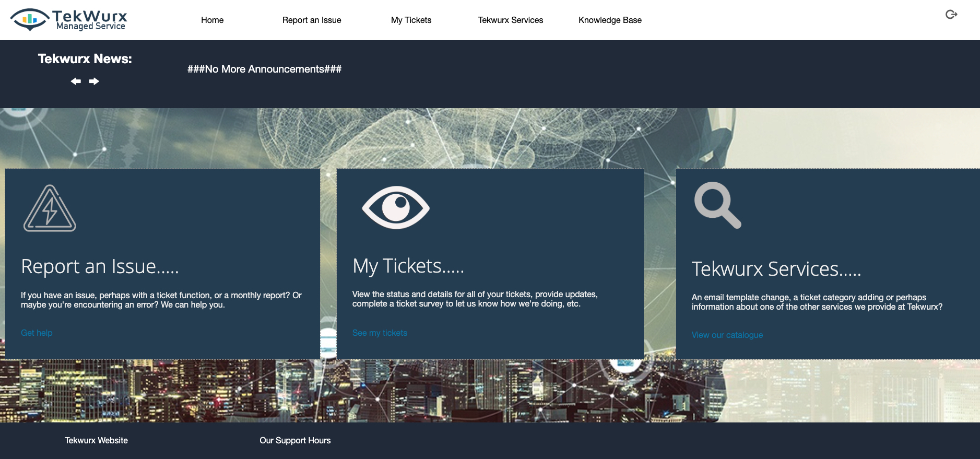This screenshot has height=459, width=980.
Task: Select My Tickets in top navigation
Action: [x=411, y=20]
